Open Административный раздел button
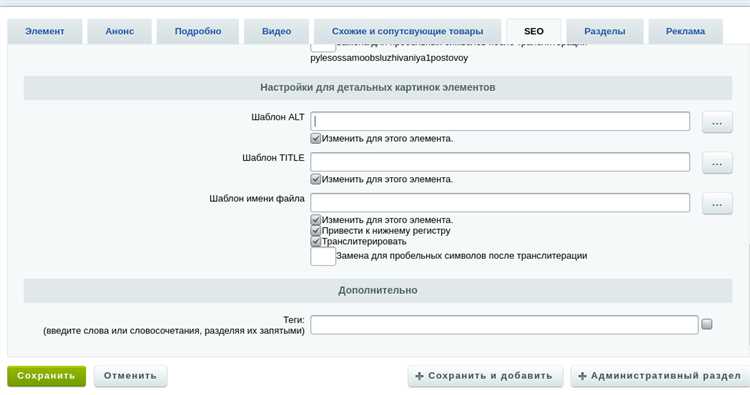Viewport: 750px width, 395px height. click(x=660, y=376)
